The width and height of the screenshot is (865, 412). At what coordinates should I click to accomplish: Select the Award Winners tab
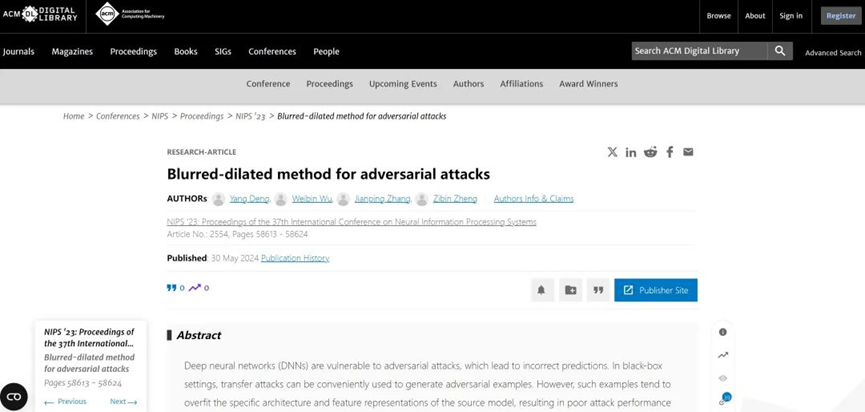588,84
